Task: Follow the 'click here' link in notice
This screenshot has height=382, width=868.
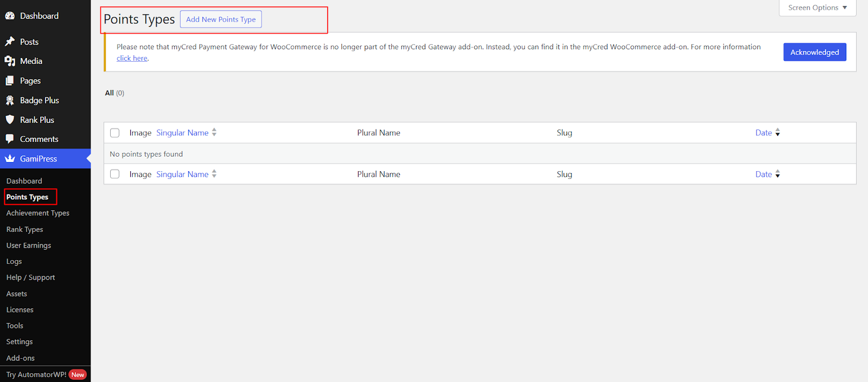Action: click(132, 58)
